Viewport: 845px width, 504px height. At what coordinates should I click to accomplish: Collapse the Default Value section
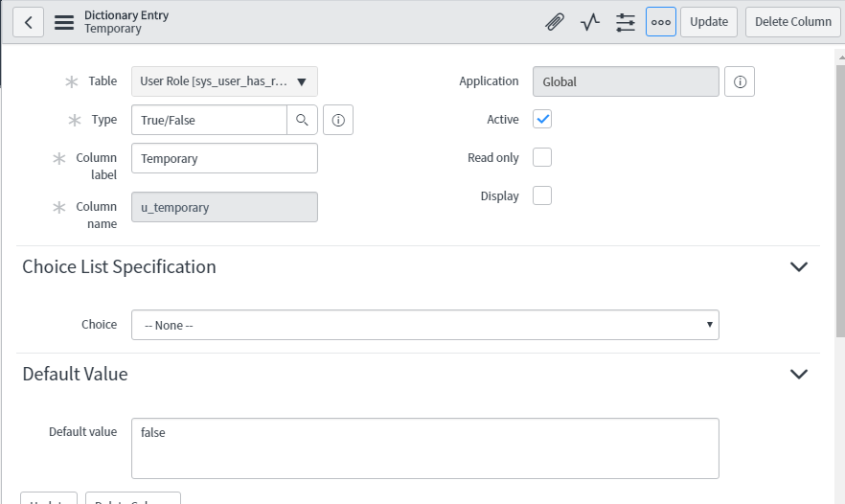[799, 374]
